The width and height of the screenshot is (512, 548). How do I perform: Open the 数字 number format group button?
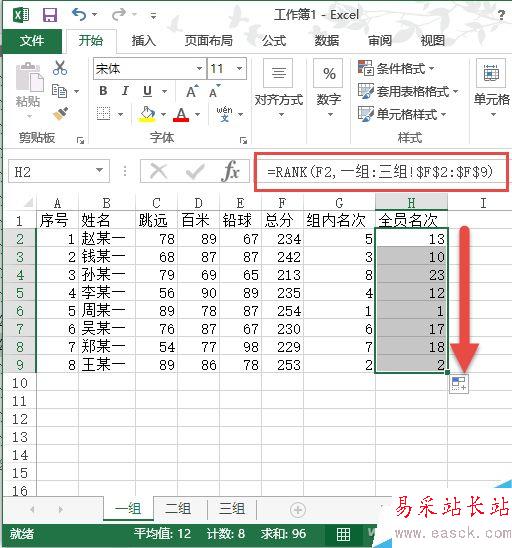(329, 89)
